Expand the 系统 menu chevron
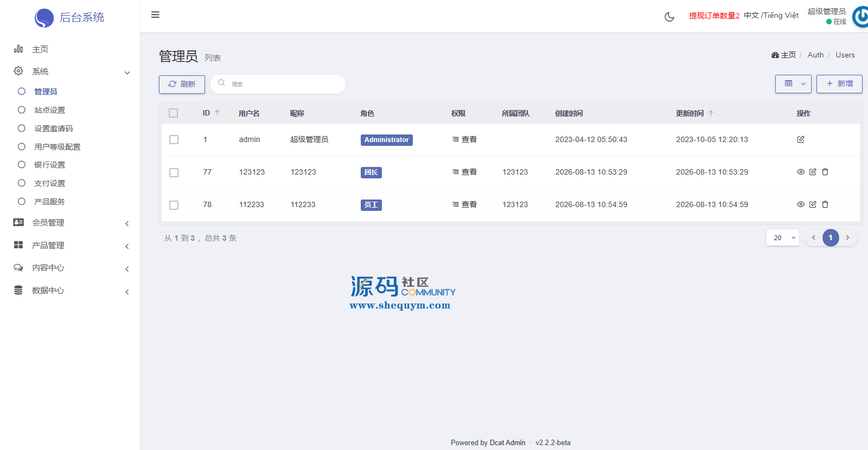 [127, 73]
